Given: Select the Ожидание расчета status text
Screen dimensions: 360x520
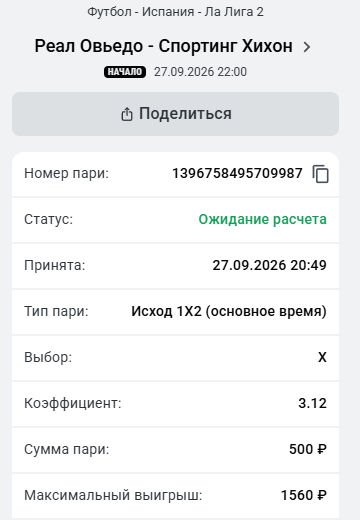Looking at the screenshot, I should [262, 219].
